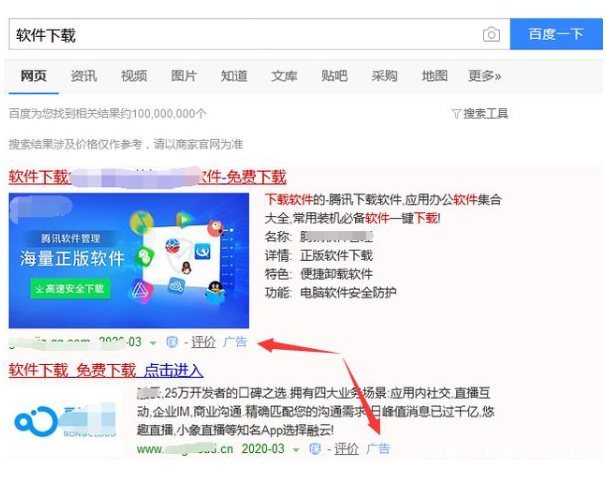The width and height of the screenshot is (606, 480).
Task: Open the 知道 tab
Action: [234, 76]
